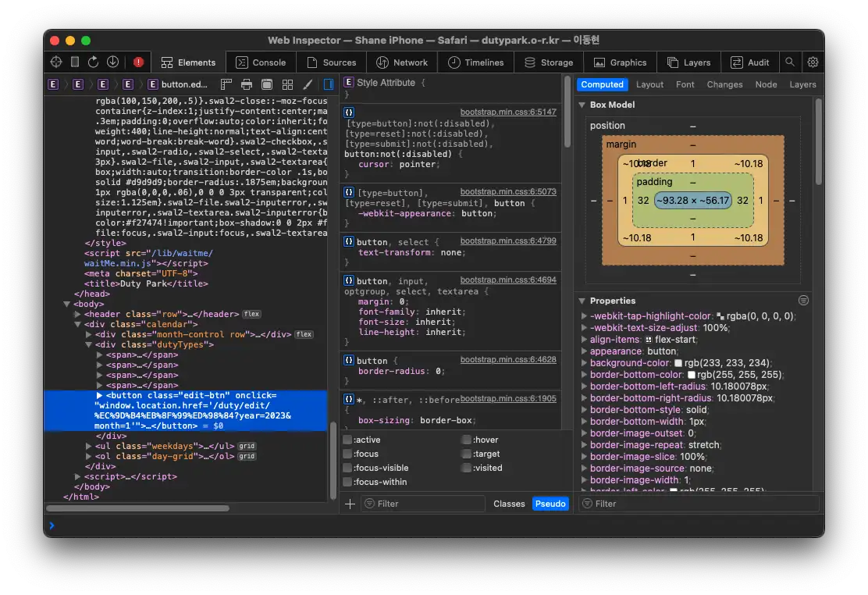Expand the header class row node

(77, 314)
